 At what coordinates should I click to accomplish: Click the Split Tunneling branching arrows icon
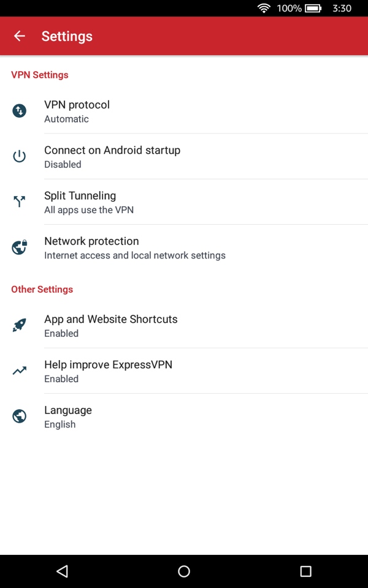19,202
